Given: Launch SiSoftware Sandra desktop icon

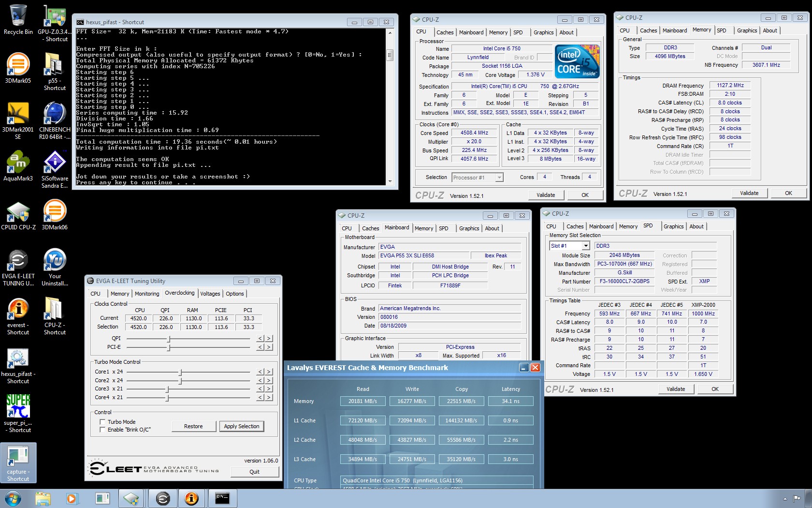Looking at the screenshot, I should (55, 169).
